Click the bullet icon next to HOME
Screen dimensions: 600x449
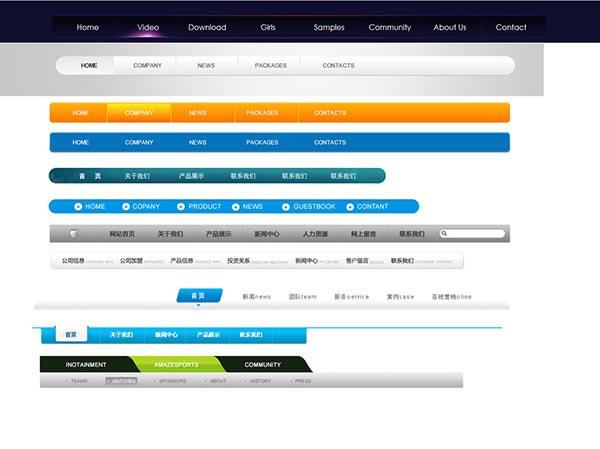point(78,207)
